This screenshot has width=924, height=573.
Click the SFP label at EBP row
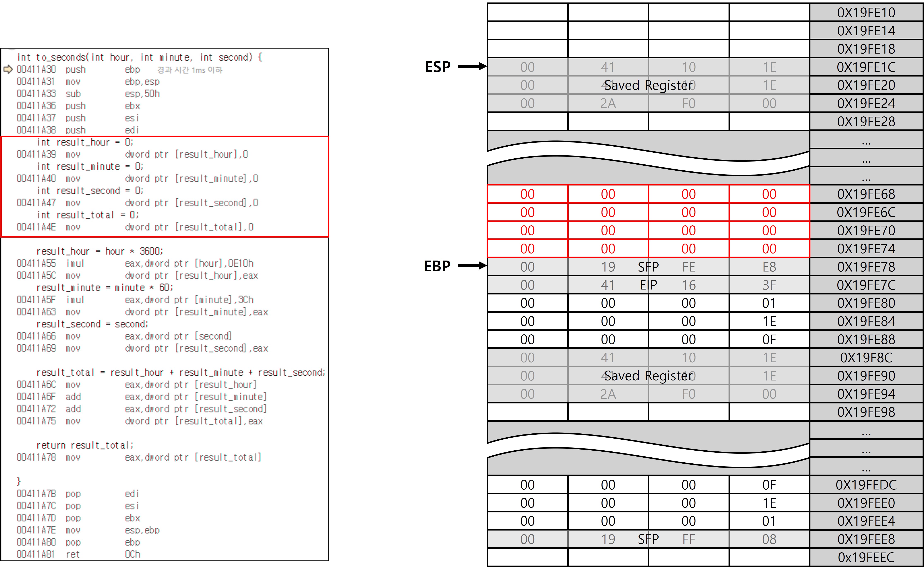[x=648, y=267]
